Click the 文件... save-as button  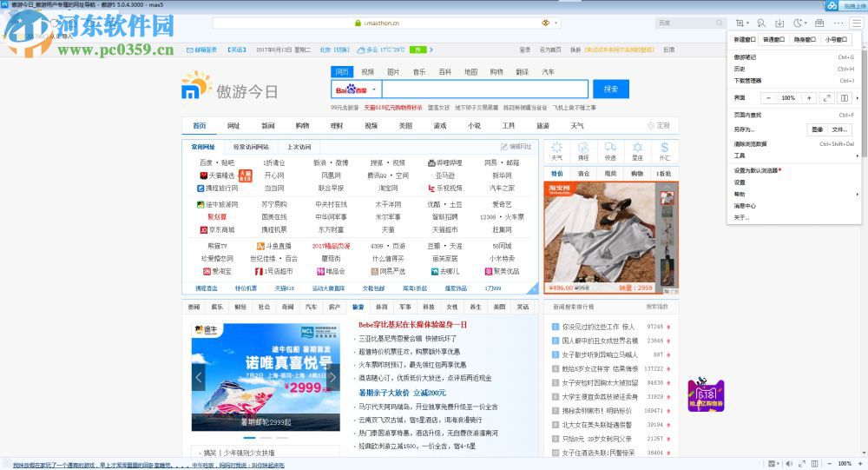pyautogui.click(x=839, y=129)
